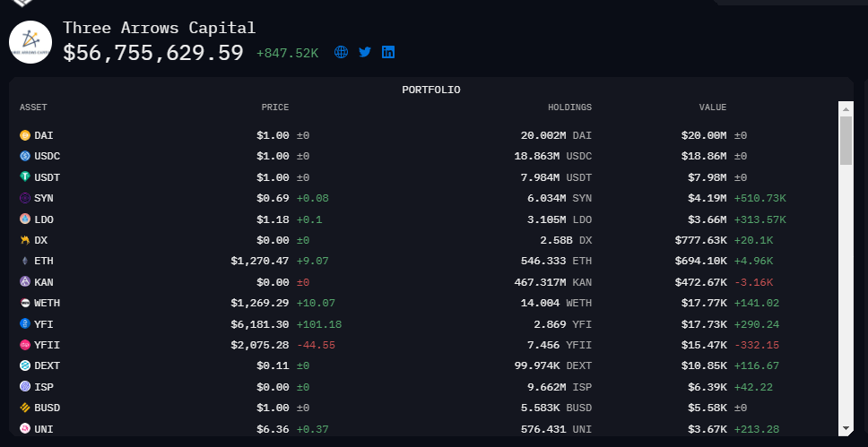Click the DAI token icon
This screenshot has height=447, width=868.
click(25, 135)
